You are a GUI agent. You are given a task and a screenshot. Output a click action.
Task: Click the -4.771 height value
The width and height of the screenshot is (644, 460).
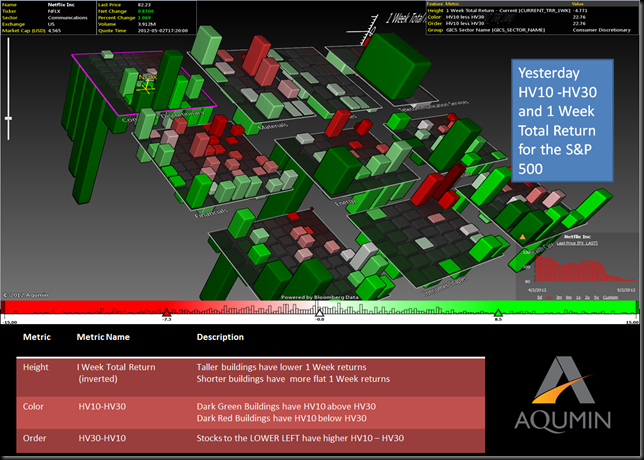pyautogui.click(x=579, y=11)
